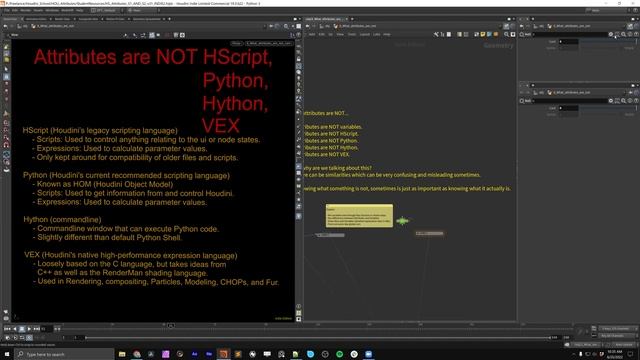The image size is (640, 360).
Task: Open the Assets menu
Action: point(38,10)
